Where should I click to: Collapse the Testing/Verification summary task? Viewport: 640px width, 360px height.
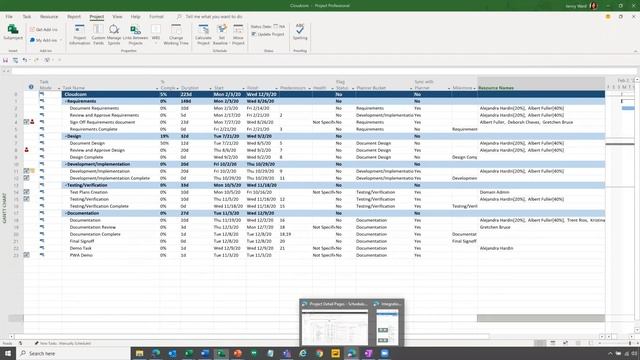(66, 185)
